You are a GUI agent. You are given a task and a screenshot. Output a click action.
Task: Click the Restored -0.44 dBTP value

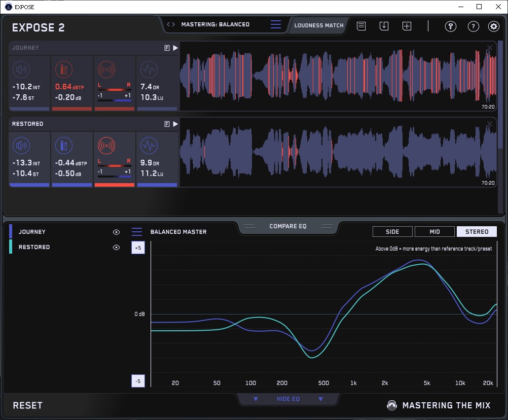click(71, 163)
